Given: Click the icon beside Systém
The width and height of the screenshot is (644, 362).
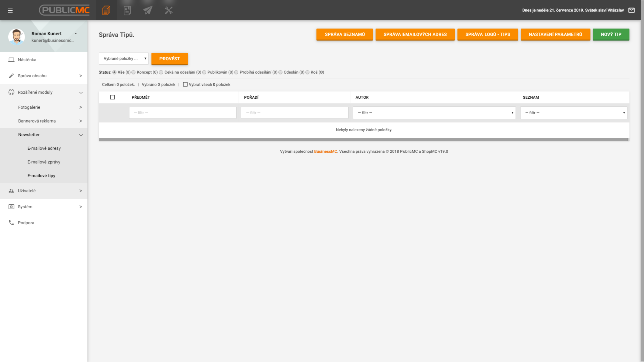Looking at the screenshot, I should 11,207.
